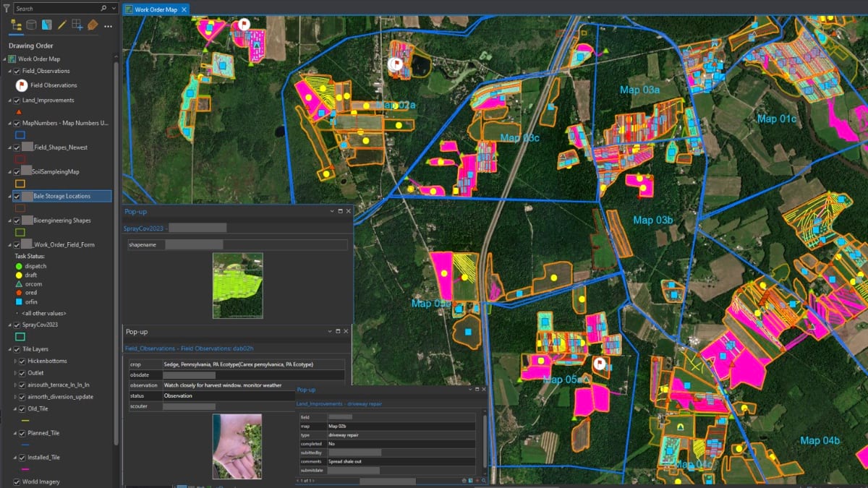This screenshot has height=488, width=868.
Task: Click the Installed_Tile magenta line swatch
Action: [x=25, y=469]
